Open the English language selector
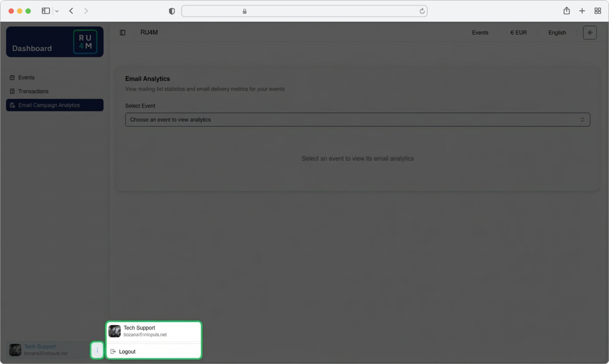 pos(557,33)
